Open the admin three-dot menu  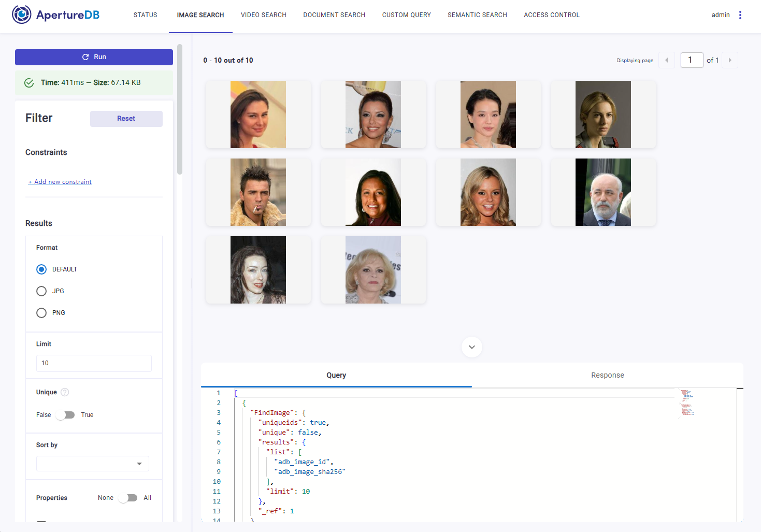pos(740,15)
